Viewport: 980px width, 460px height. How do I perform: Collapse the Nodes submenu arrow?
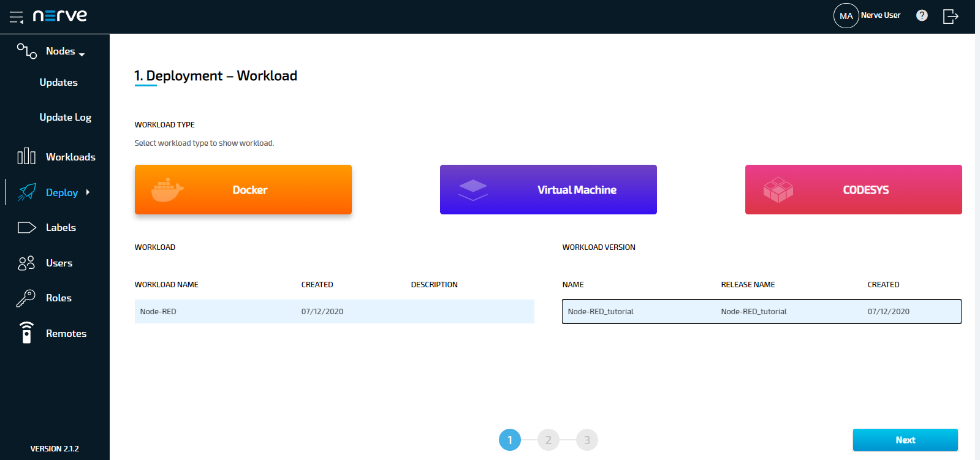82,54
